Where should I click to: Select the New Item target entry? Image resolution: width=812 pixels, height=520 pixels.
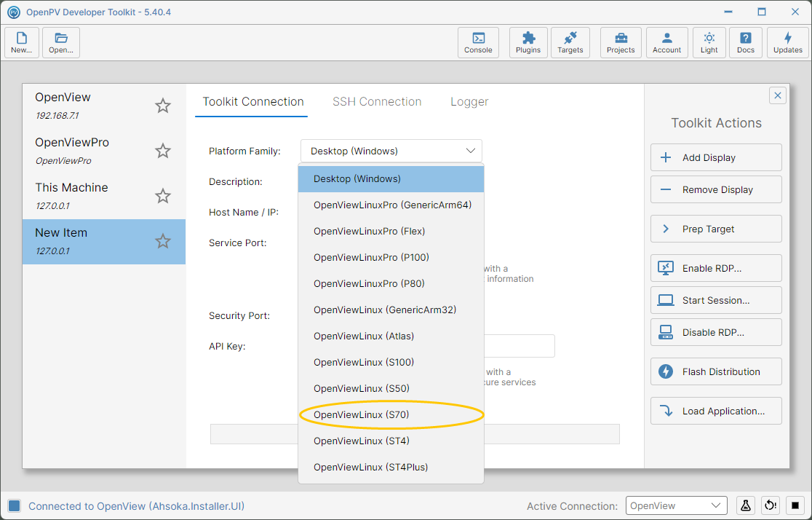pyautogui.click(x=103, y=242)
